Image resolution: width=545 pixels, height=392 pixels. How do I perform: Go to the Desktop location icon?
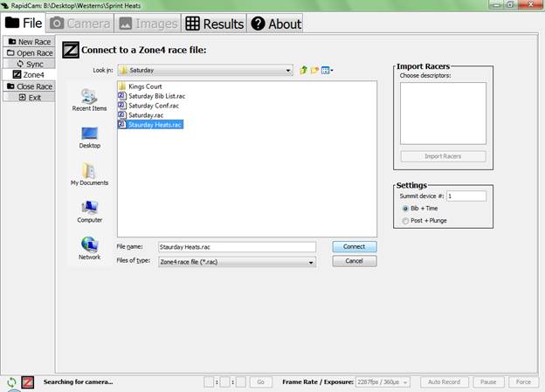[89, 135]
